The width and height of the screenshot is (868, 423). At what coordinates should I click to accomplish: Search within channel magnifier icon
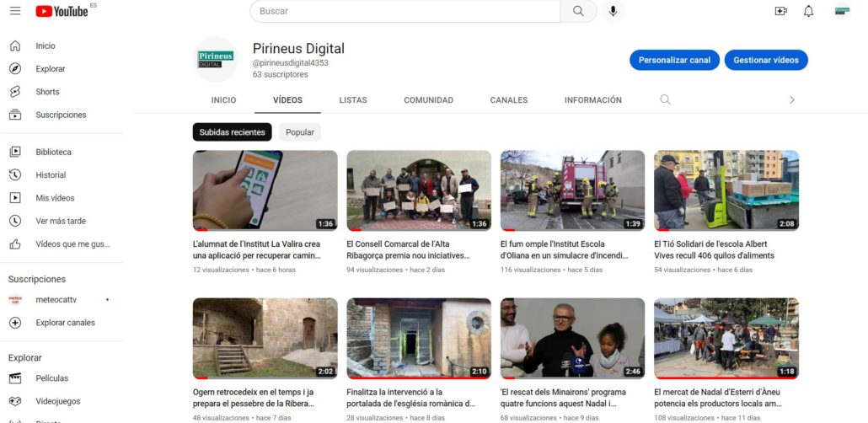coord(665,99)
